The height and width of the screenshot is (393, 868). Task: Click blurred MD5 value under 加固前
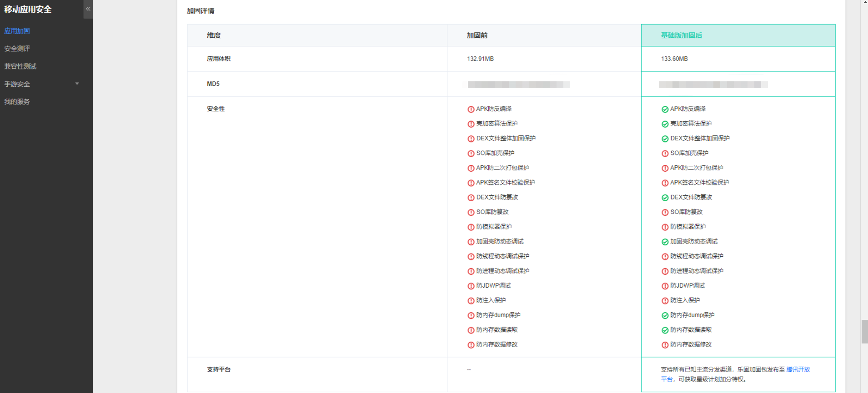[x=519, y=85]
